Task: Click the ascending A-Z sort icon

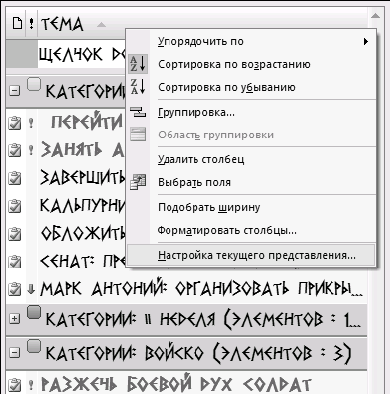Action: point(138,64)
